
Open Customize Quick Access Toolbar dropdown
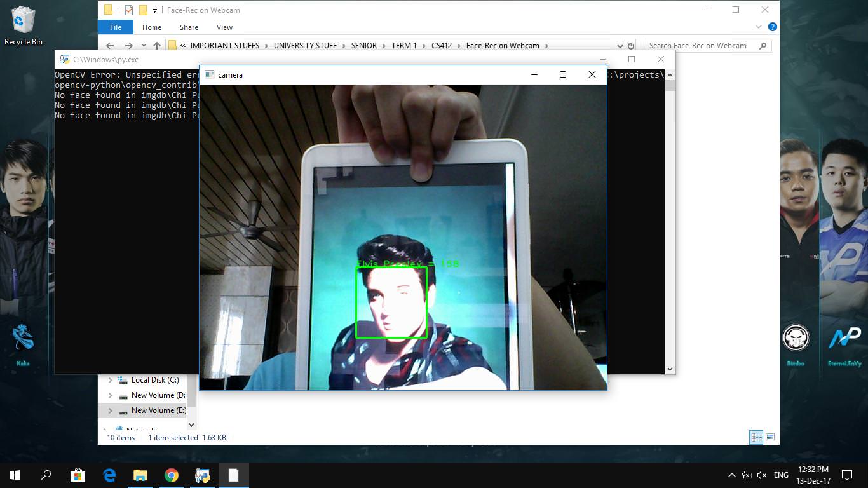point(154,11)
